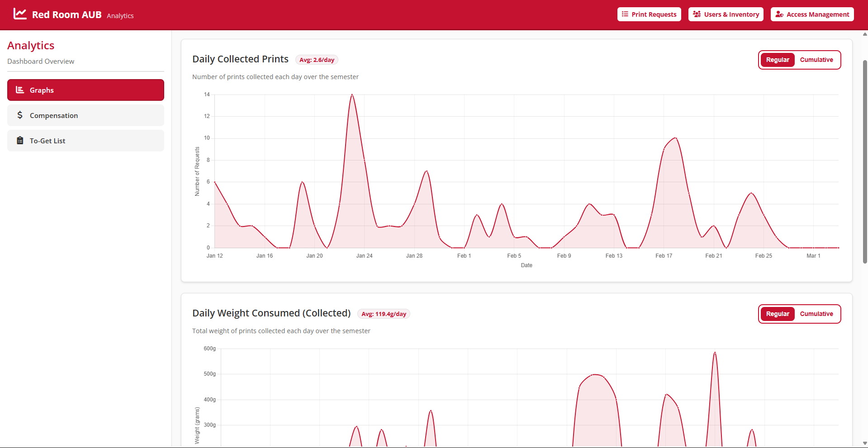Click the Avg: 2.6/day badge
Viewport: 868px width, 448px height.
tap(317, 60)
